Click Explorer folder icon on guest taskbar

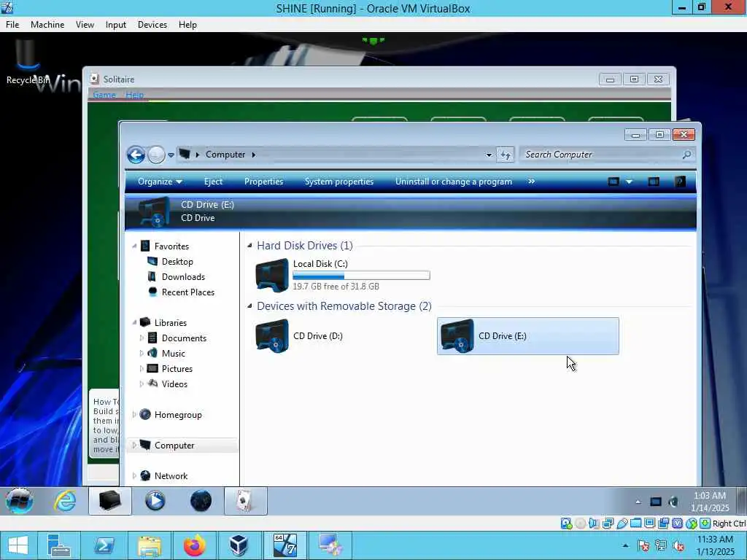(110, 501)
